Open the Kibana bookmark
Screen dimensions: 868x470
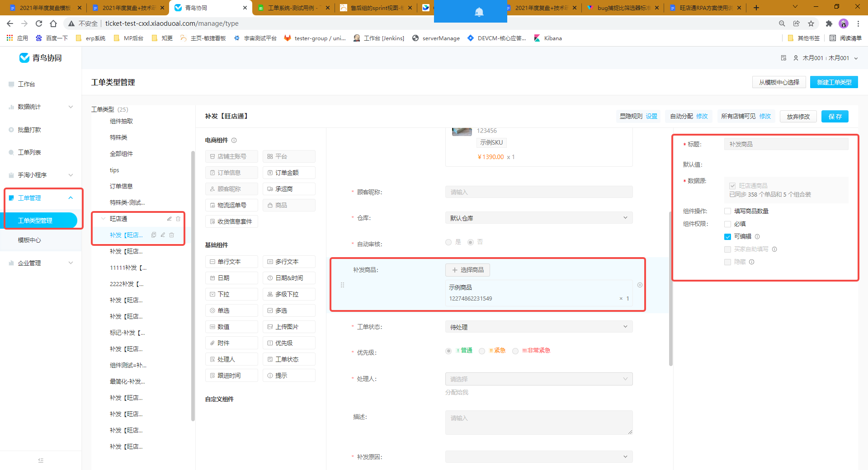[548, 38]
